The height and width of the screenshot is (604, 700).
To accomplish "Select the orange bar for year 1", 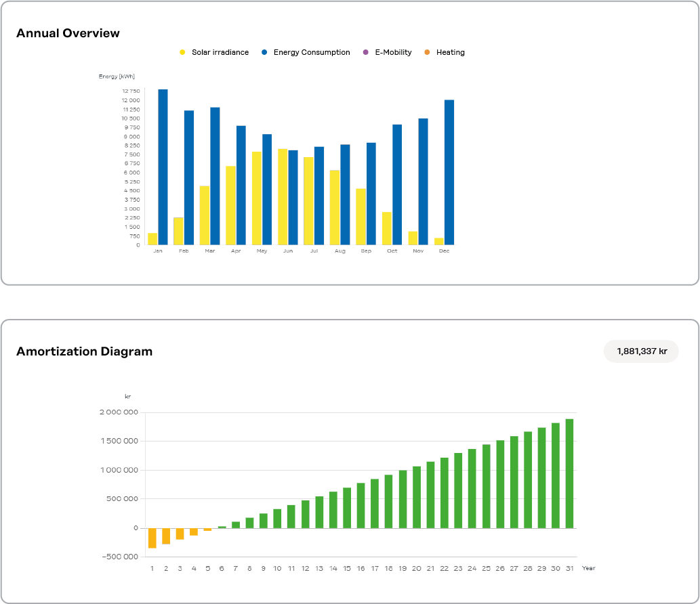I will [x=152, y=538].
